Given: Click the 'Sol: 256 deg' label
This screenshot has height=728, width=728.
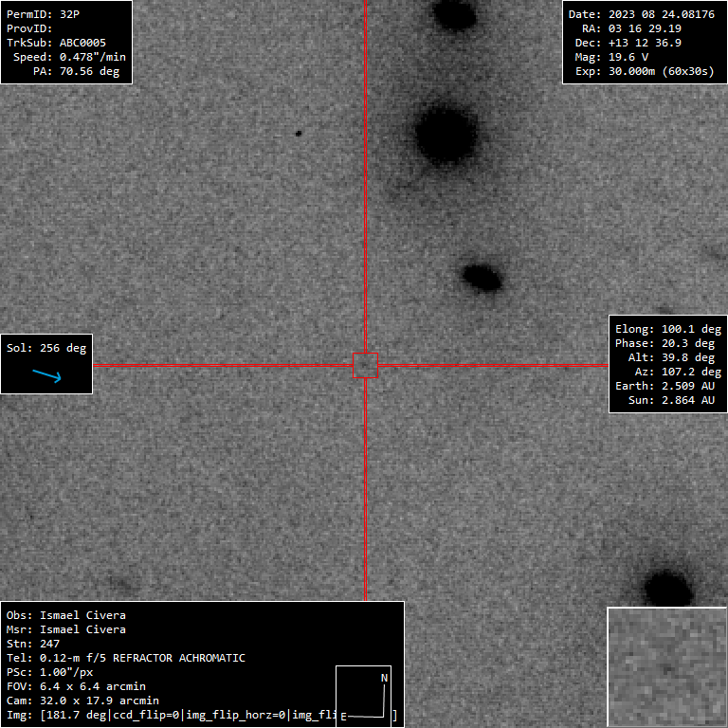Looking at the screenshot, I should pos(46,348).
